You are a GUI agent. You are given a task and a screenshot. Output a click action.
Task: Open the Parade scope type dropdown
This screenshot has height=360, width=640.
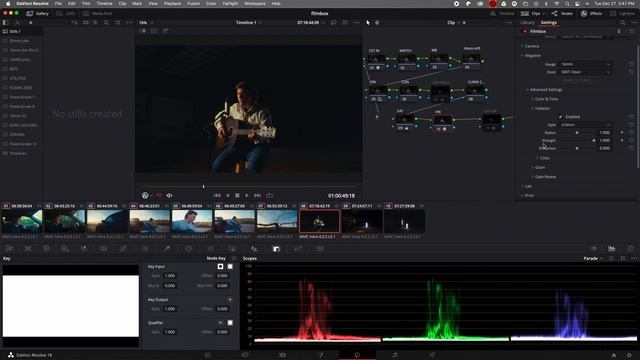click(x=593, y=258)
